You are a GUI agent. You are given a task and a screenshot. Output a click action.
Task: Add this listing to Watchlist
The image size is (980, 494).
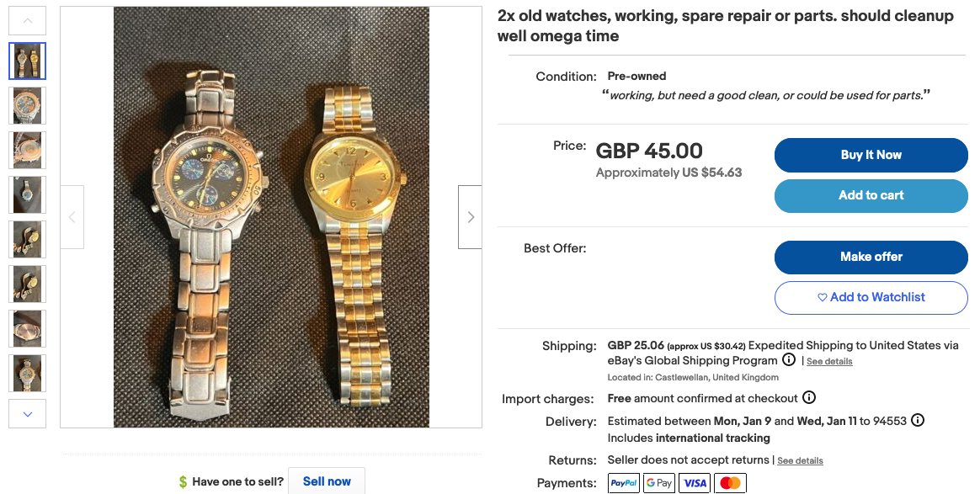point(871,297)
